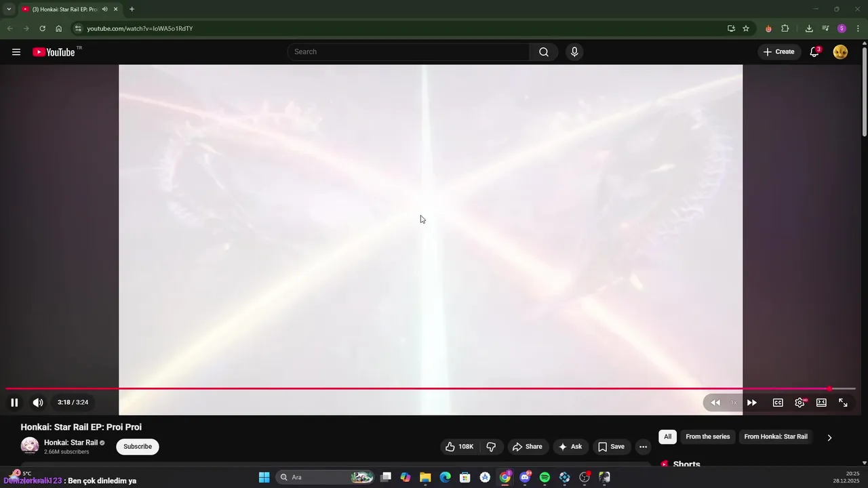
Task: Focus the YouTube search box
Action: click(409, 52)
